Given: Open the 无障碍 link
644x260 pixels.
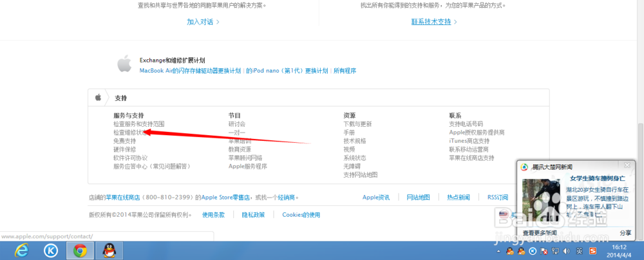Looking at the screenshot, I should (x=352, y=167).
